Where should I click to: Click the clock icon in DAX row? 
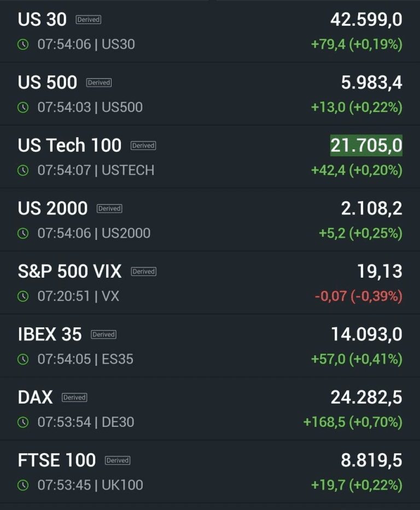(x=23, y=422)
